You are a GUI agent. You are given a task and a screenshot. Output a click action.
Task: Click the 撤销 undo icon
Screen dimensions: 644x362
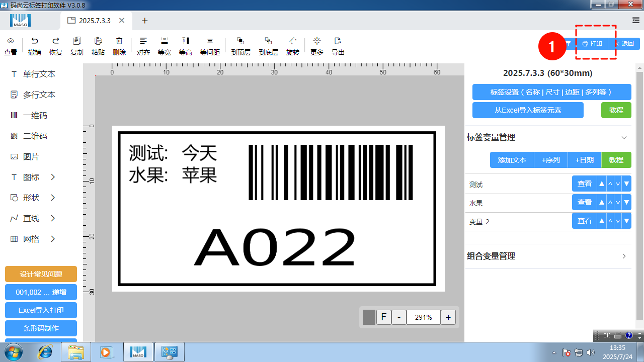tap(35, 41)
